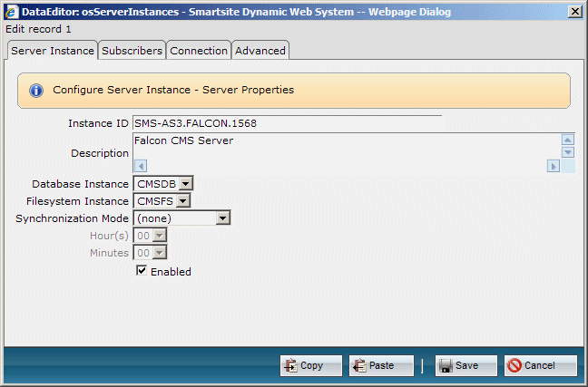Select the Advanced tab
The width and height of the screenshot is (588, 387).
tap(260, 51)
